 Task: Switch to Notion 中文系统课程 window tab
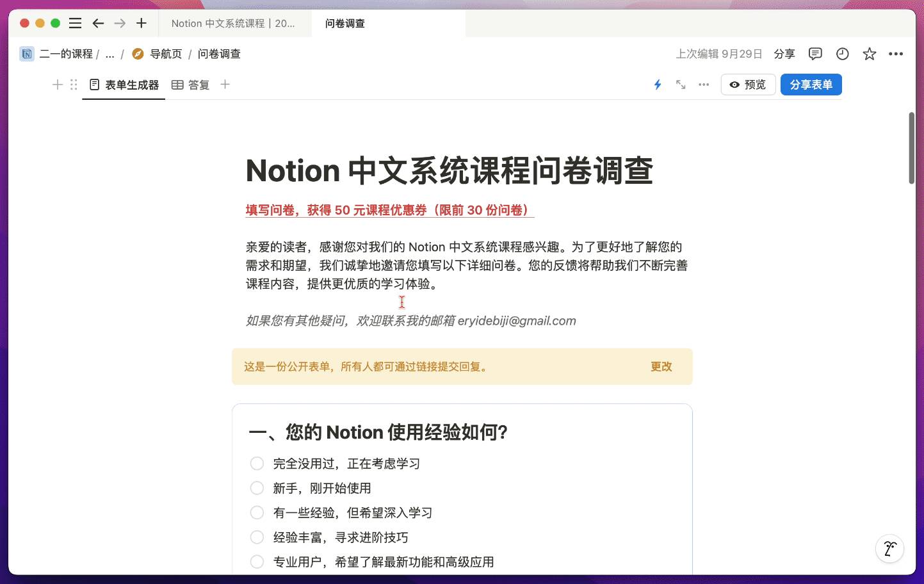(234, 23)
